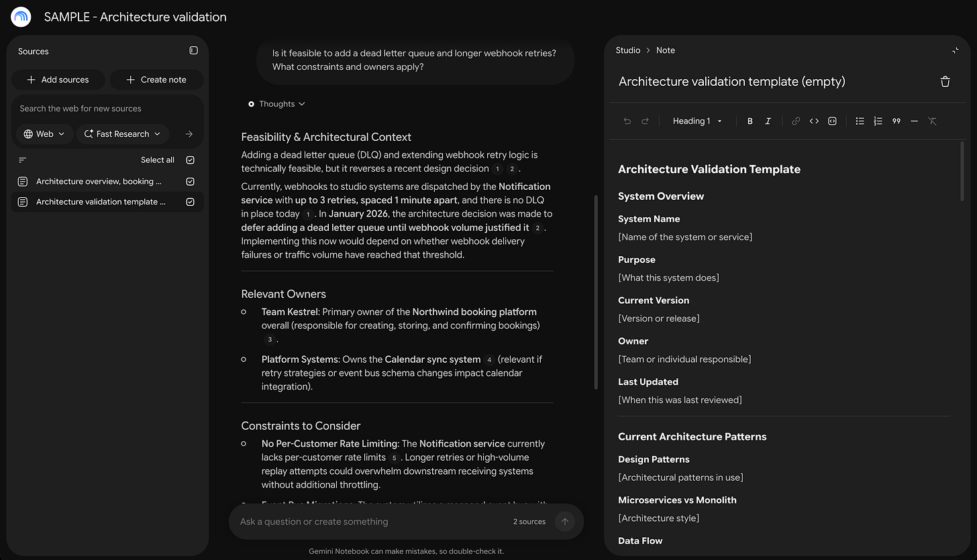This screenshot has height=560, width=977.
Task: Go to Studio in the breadcrumb
Action: pyautogui.click(x=627, y=50)
